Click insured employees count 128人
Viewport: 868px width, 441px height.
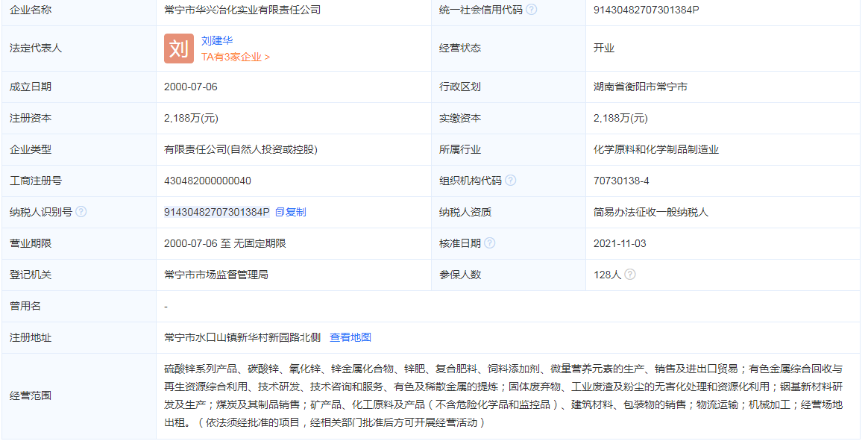(x=608, y=274)
